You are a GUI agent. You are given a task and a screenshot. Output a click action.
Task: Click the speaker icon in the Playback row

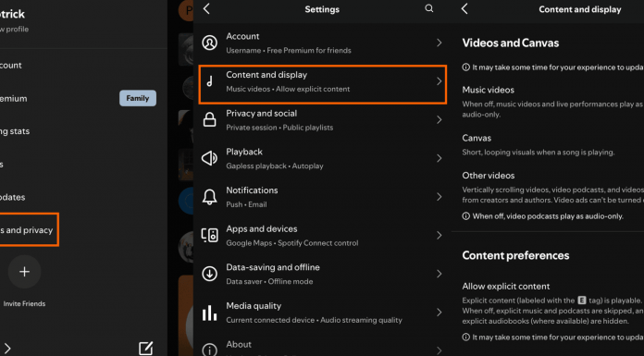pyautogui.click(x=209, y=158)
